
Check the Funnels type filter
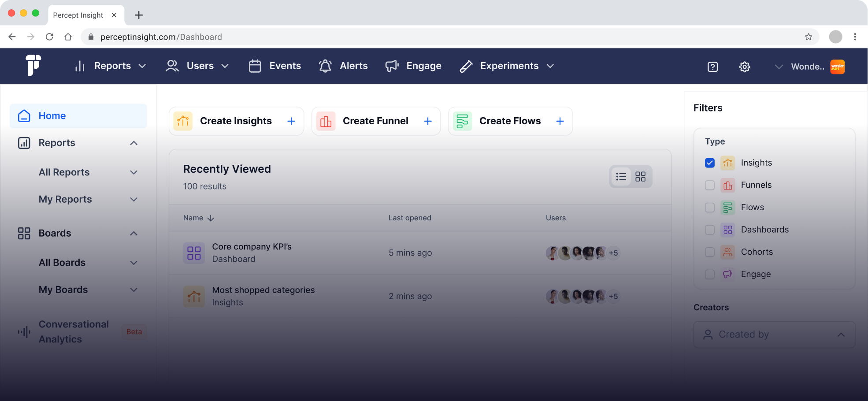tap(710, 185)
